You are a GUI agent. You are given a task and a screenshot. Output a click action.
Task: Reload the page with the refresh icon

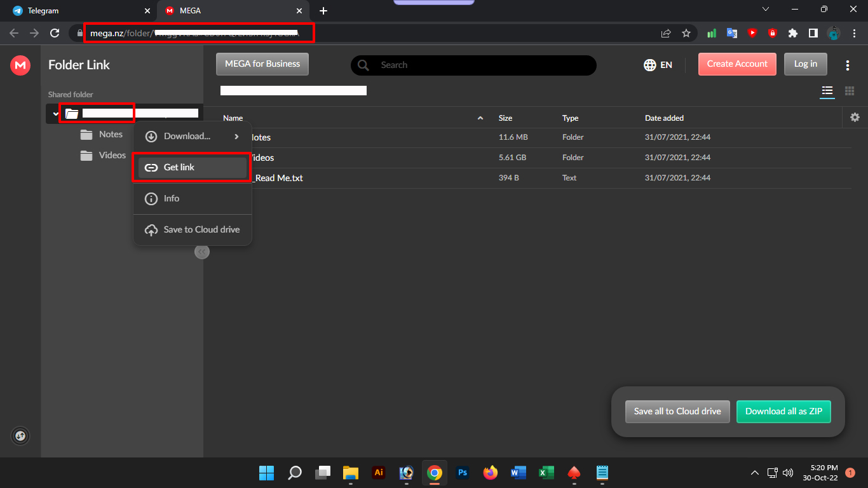pos(55,33)
